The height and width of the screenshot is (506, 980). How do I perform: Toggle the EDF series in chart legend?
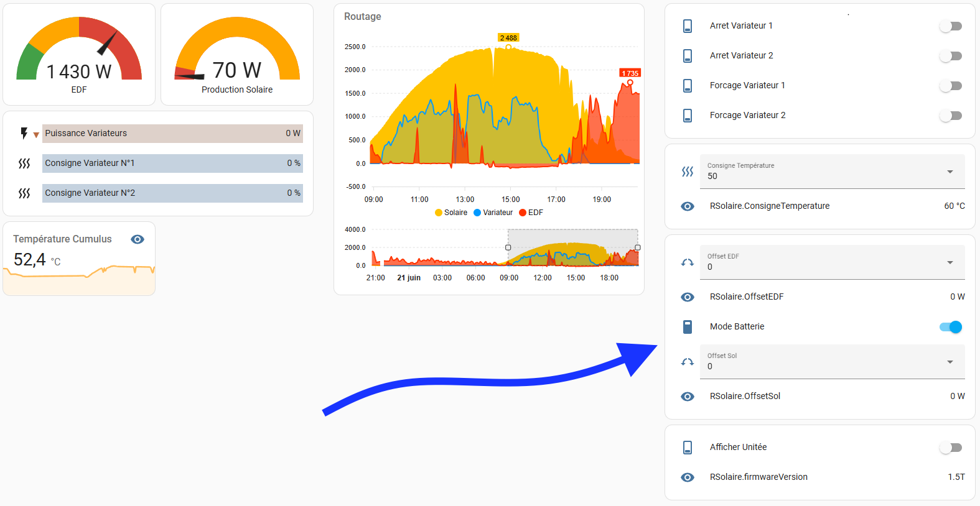pyautogui.click(x=531, y=213)
